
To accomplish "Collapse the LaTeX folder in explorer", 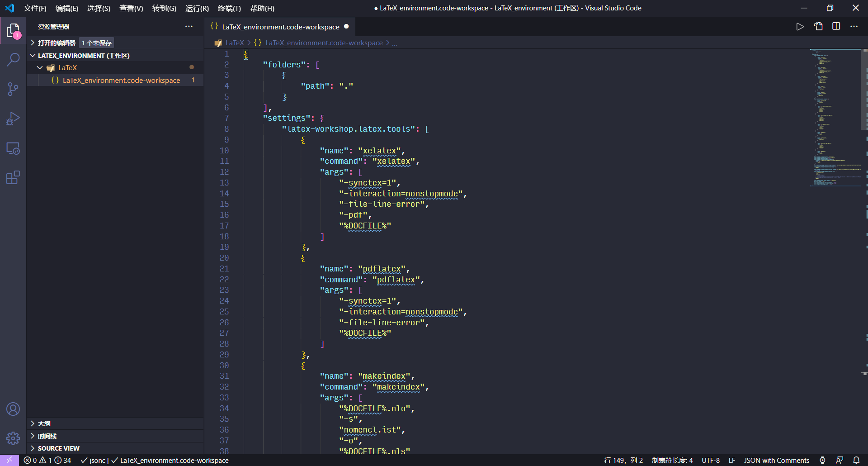I will point(40,67).
